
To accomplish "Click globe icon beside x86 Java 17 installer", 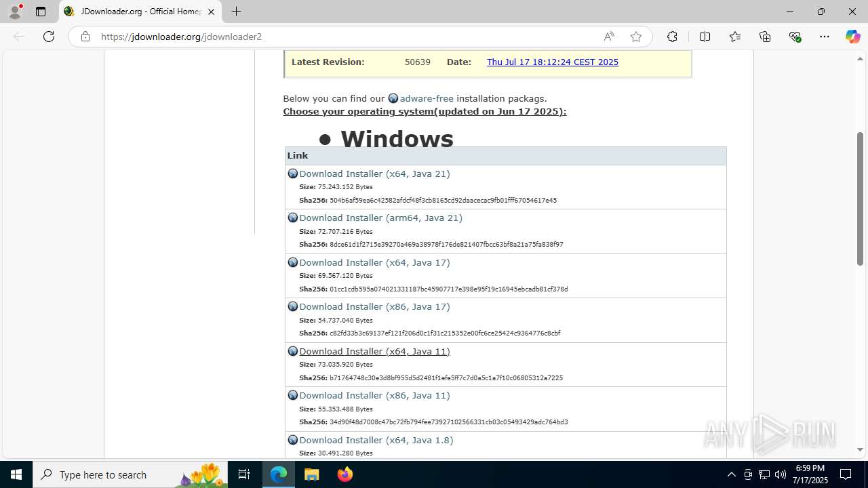I will click(293, 306).
